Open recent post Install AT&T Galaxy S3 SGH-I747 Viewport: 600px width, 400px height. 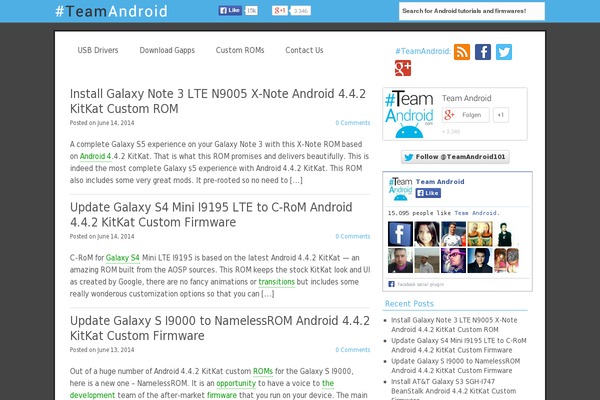coord(453,390)
